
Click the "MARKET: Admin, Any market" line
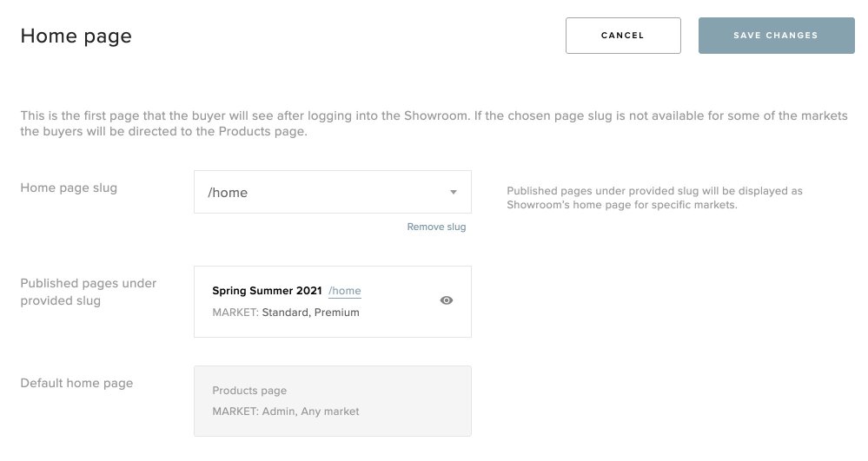[x=286, y=412]
